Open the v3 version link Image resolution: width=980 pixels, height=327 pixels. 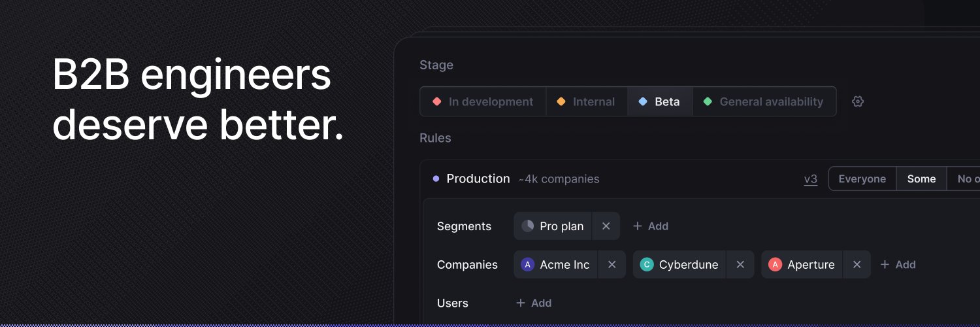810,179
